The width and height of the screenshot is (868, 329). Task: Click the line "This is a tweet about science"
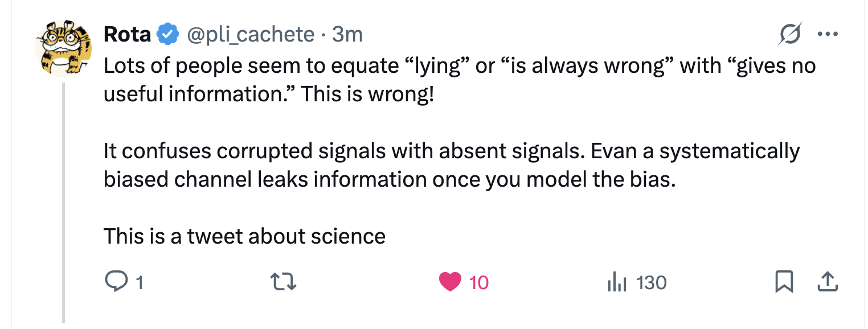pyautogui.click(x=244, y=236)
